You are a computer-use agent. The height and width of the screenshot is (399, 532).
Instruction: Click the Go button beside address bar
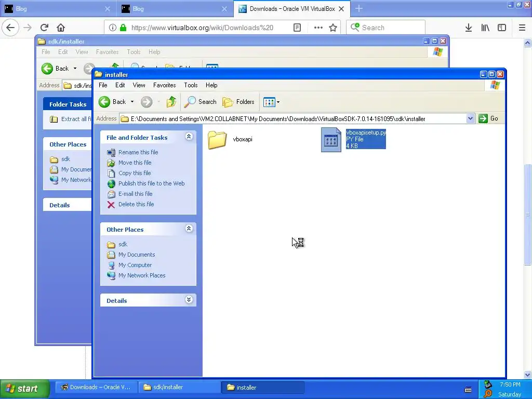[x=488, y=118]
